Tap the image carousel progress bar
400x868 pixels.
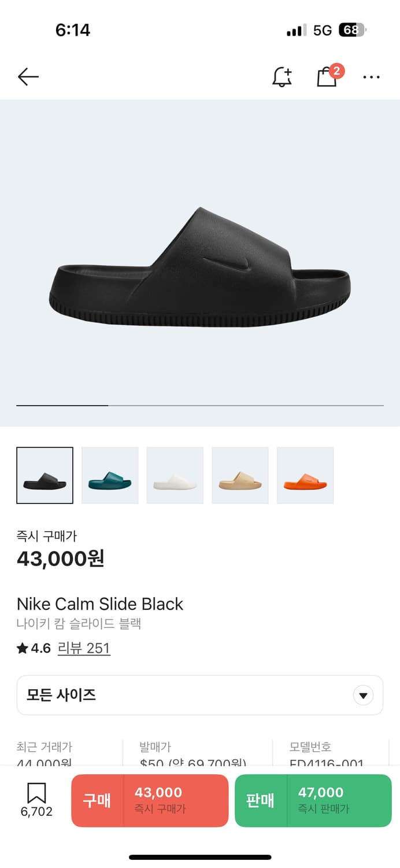tap(199, 406)
